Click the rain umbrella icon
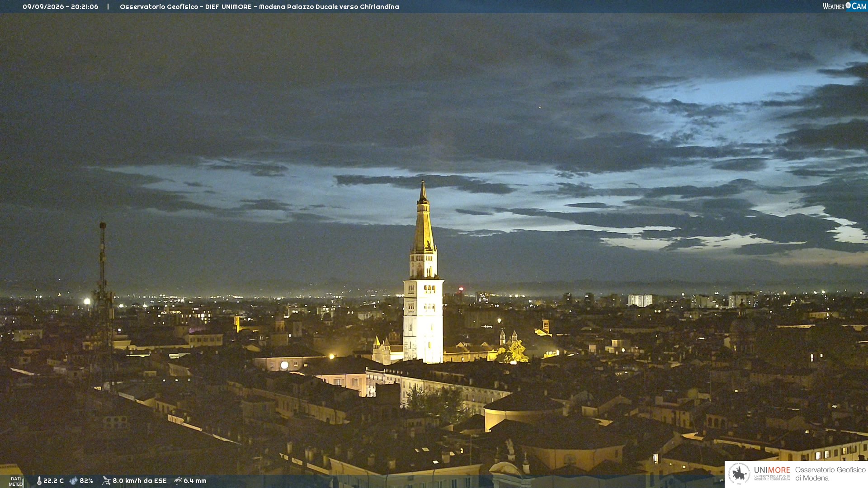The image size is (868, 488). [178, 481]
